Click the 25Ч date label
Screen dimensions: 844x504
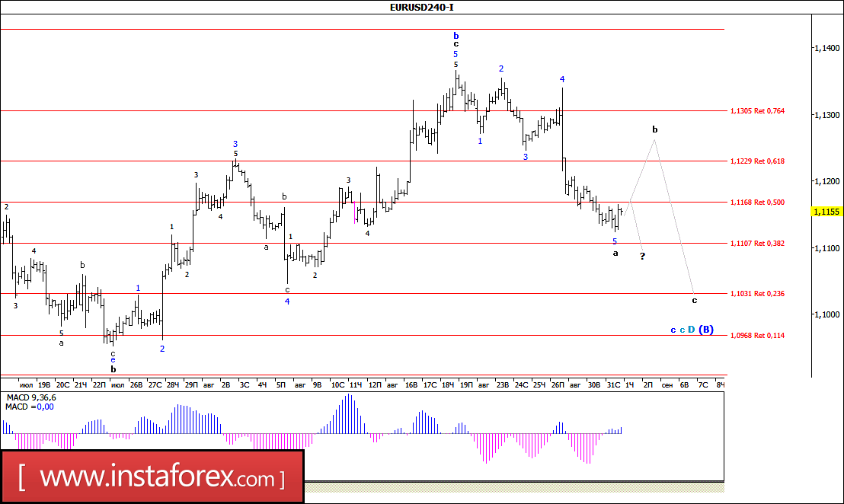[x=539, y=385]
